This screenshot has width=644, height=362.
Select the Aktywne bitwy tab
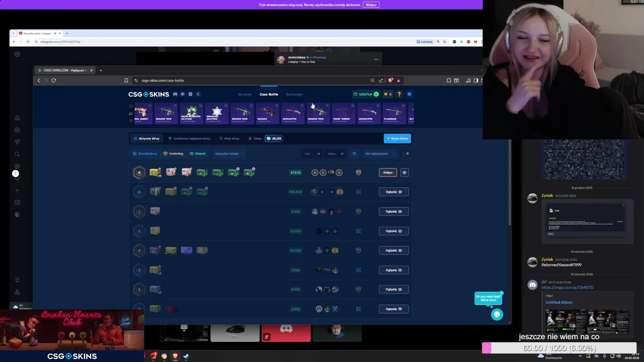146,138
